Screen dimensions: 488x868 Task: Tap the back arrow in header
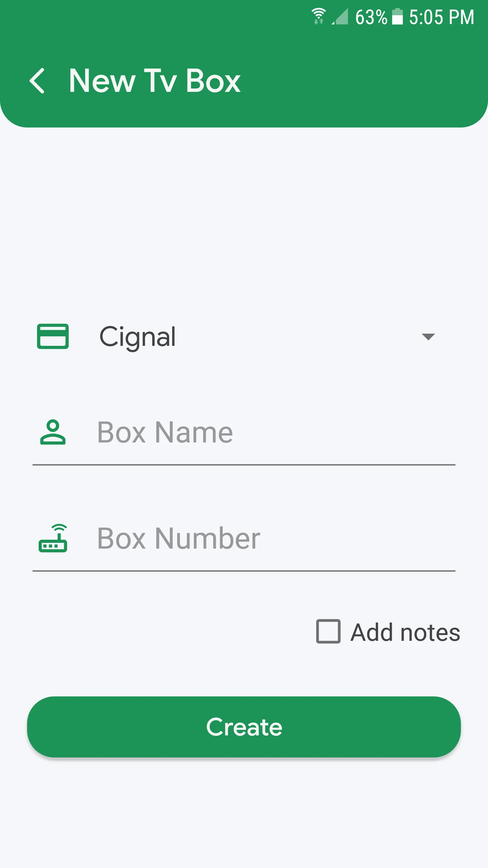click(37, 81)
